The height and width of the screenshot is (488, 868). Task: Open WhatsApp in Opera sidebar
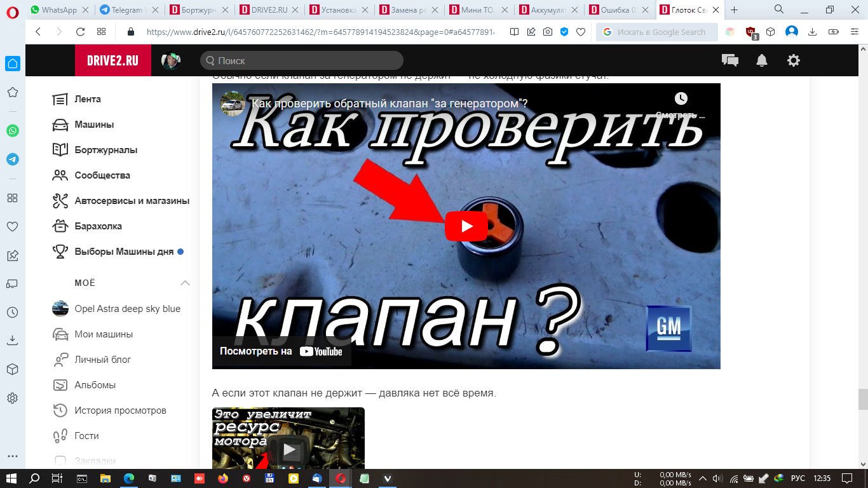pyautogui.click(x=12, y=131)
